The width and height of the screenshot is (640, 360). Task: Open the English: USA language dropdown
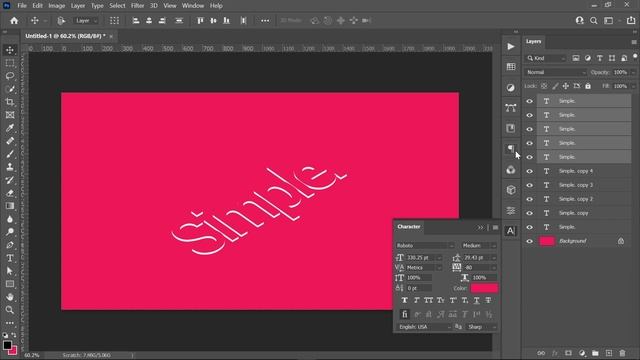pyautogui.click(x=424, y=327)
